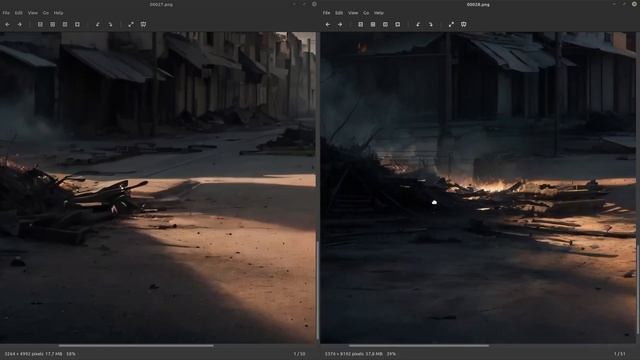Viewport: 640px width, 360px height.
Task: Click second zoom icon in 00028.png toolbar
Action: [373, 24]
